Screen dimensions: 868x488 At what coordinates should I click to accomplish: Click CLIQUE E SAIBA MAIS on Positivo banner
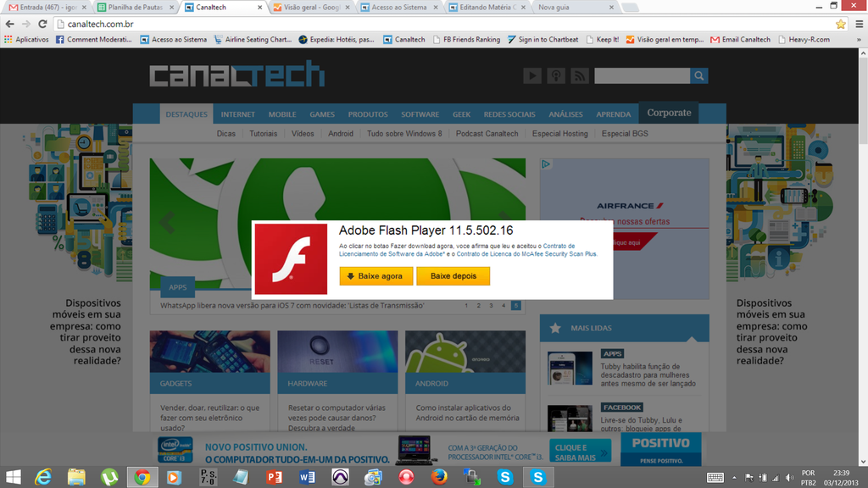580,452
